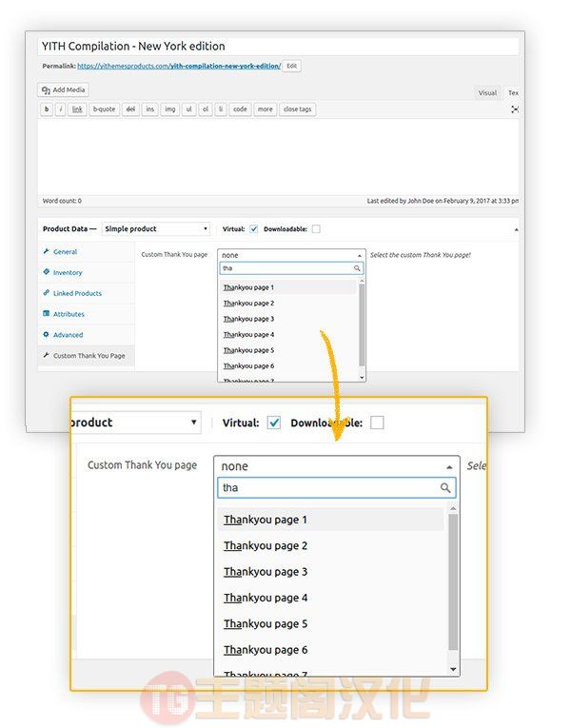This screenshot has width=571, height=728.
Task: Insert a code tag
Action: tap(240, 109)
